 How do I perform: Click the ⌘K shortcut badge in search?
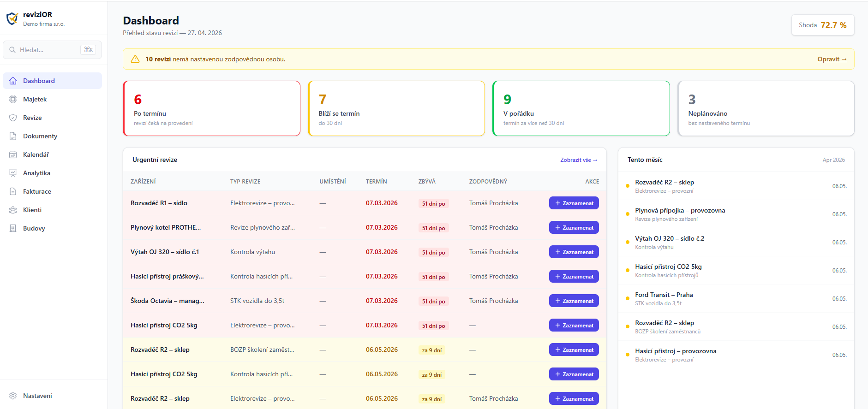88,50
